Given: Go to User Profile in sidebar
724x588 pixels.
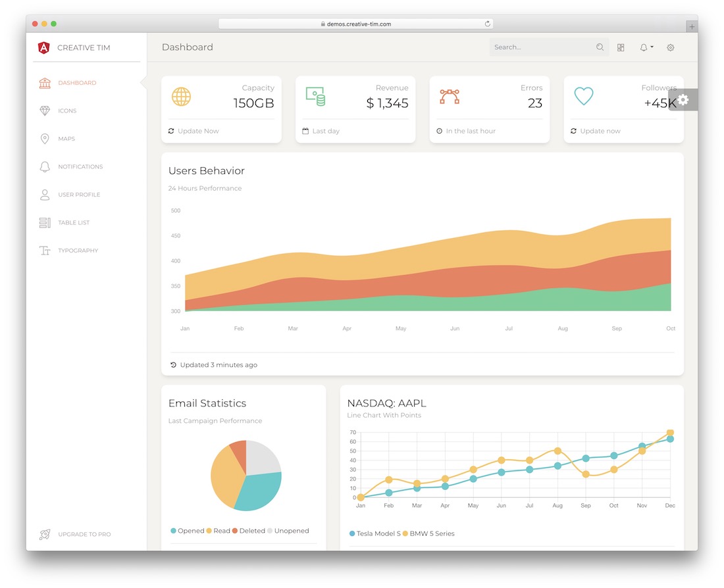Looking at the screenshot, I should (79, 195).
